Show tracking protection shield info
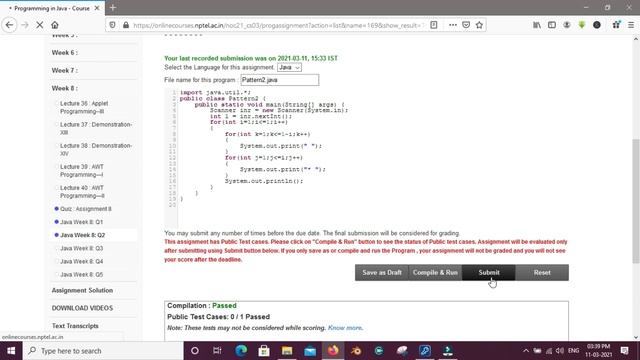Image resolution: width=640 pixels, height=360 pixels. tap(112, 25)
